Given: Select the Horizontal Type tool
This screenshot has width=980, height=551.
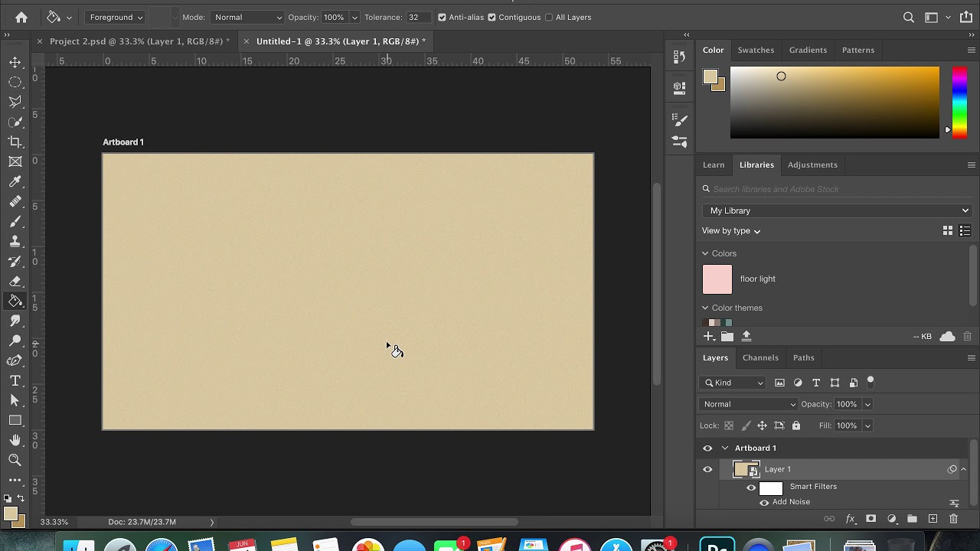Looking at the screenshot, I should 15,380.
